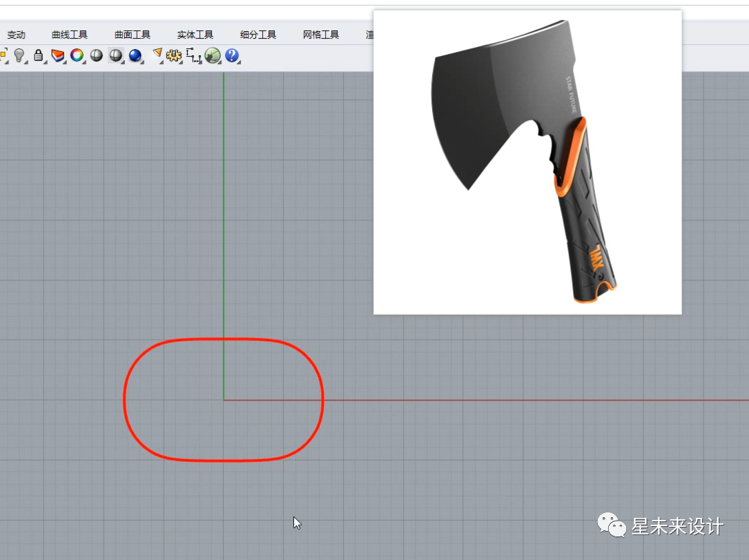Click the dimension tool icon
Viewport: 749px width, 560px height.
[x=193, y=55]
